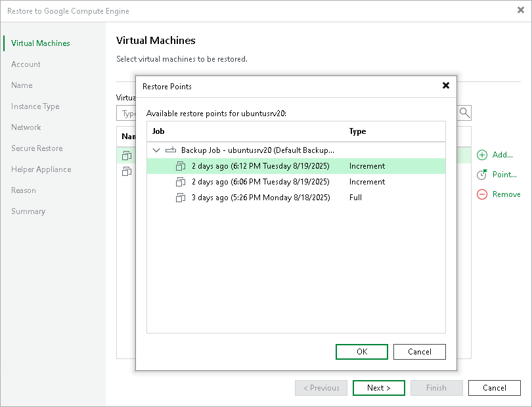This screenshot has width=532, height=407.
Task: Select the 6:12 PM Tuesday increment restore point
Action: 296,166
